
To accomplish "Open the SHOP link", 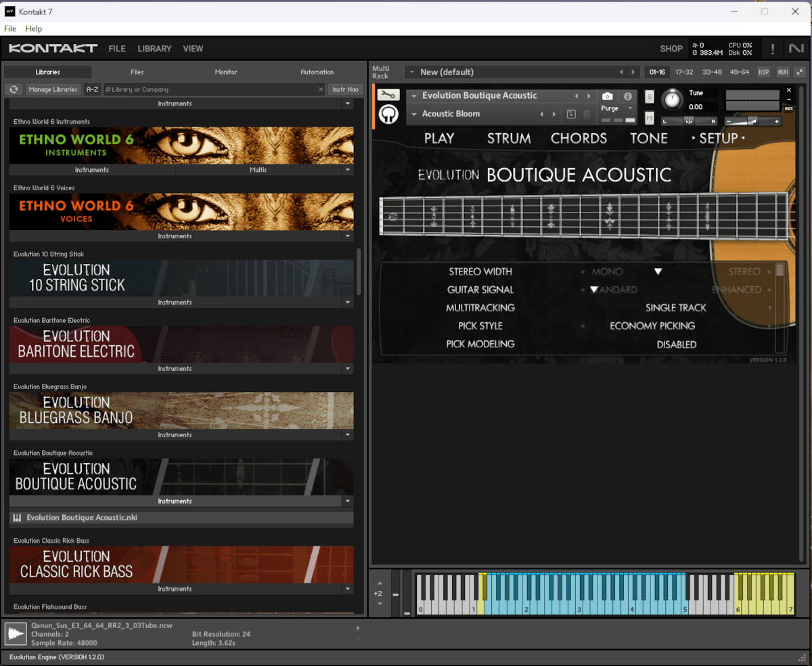I will (x=671, y=49).
